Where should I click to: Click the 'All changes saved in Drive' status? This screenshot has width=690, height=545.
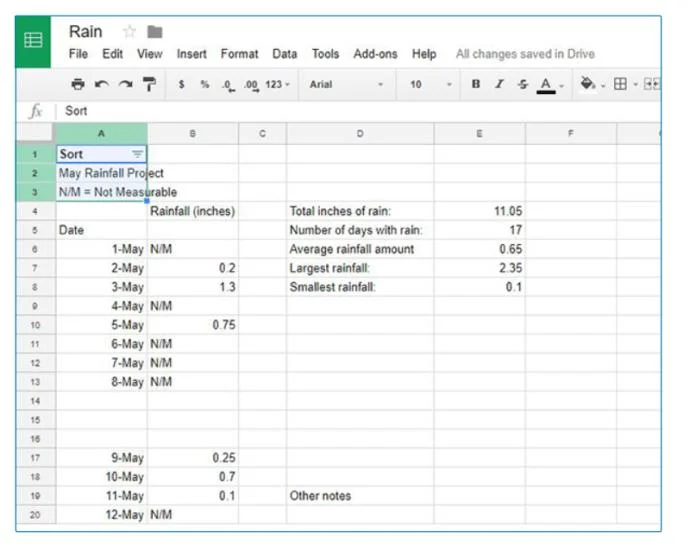click(x=525, y=54)
